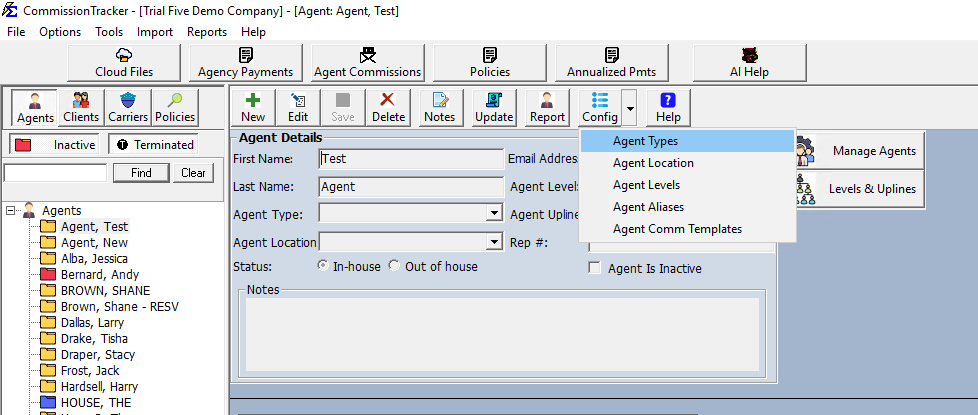Viewport: 978px width, 415px height.
Task: Open the Agent Type dropdown
Action: click(x=495, y=213)
